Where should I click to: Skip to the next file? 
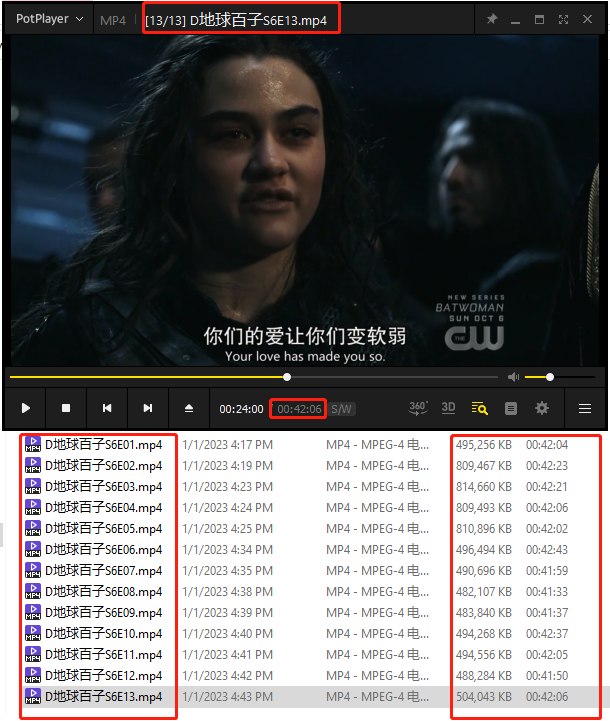(148, 408)
